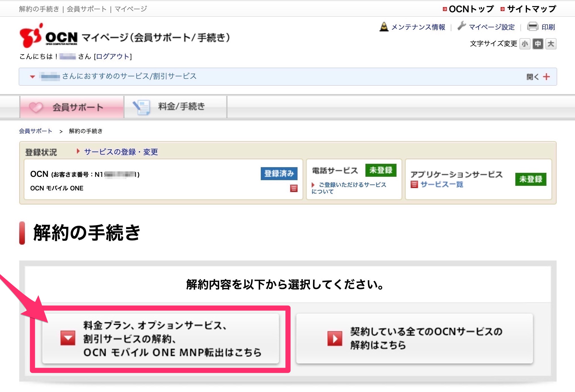Click the 登録状況 label
575x392 pixels.
(41, 152)
